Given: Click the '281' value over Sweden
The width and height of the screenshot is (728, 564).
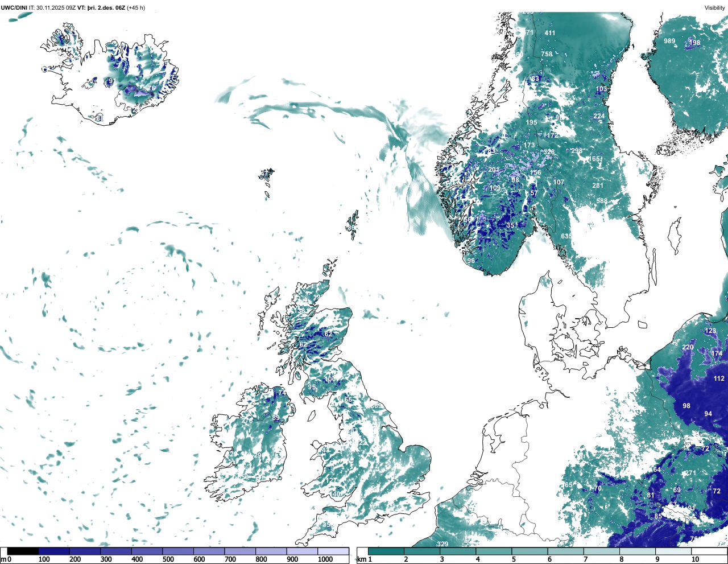Looking at the screenshot, I should tap(597, 186).
